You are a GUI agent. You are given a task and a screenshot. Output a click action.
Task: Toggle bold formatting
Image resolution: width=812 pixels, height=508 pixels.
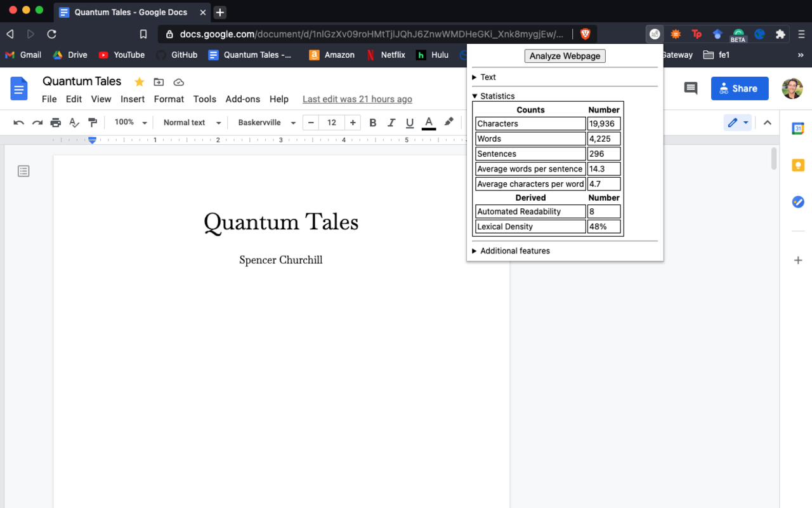(373, 123)
